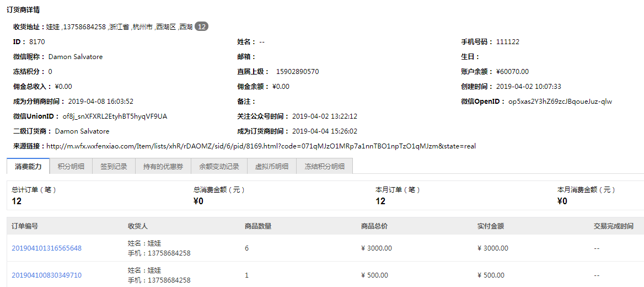Click the gray 12 badge beside the shipping address

(x=202, y=26)
